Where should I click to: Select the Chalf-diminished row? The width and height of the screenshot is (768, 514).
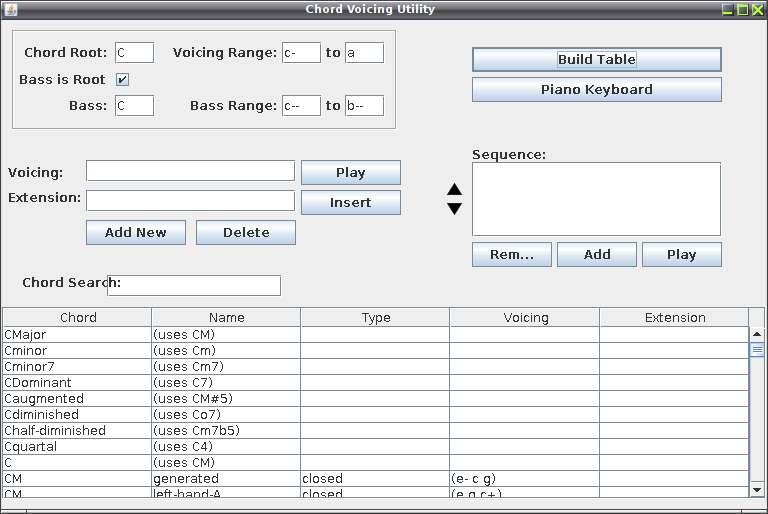376,431
